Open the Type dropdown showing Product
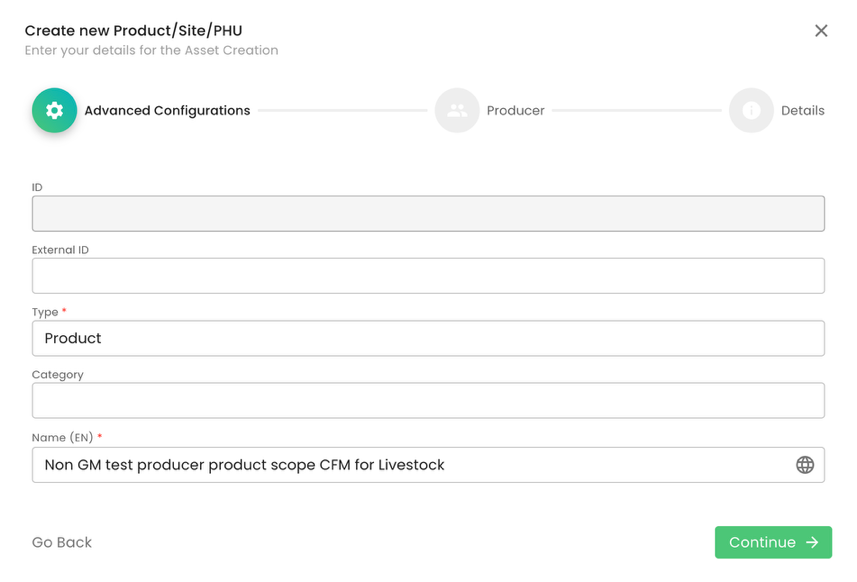Screen dimensions: 857x582 [x=428, y=339]
